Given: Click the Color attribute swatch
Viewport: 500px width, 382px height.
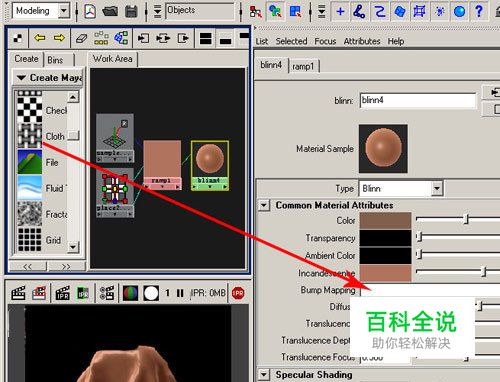Looking at the screenshot, I should (x=385, y=220).
